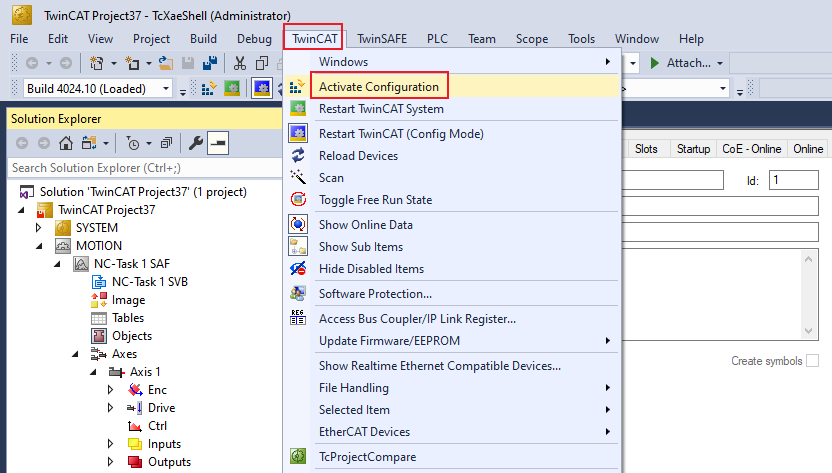The width and height of the screenshot is (832, 473).
Task: Click the Properties wrench icon
Action: click(196, 143)
